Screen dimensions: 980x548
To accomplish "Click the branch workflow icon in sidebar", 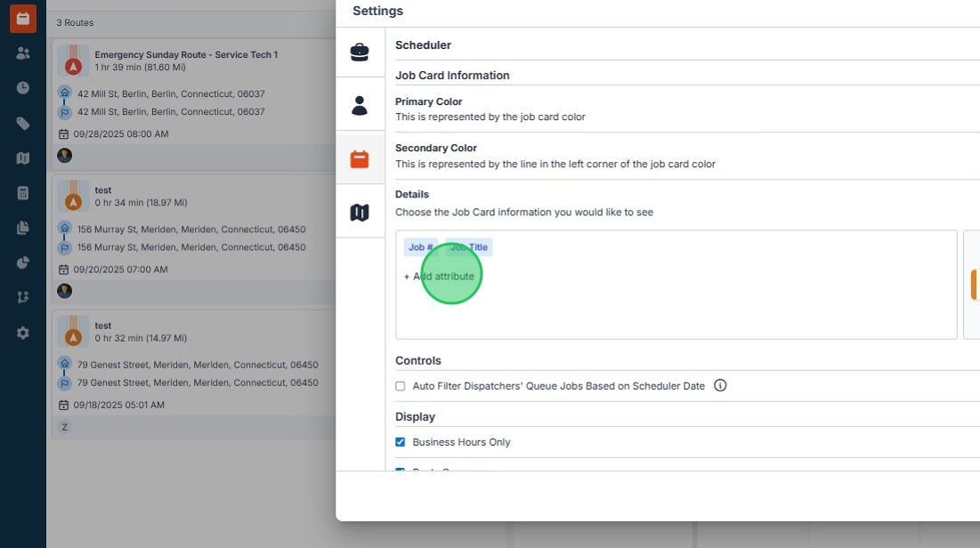I will [23, 297].
